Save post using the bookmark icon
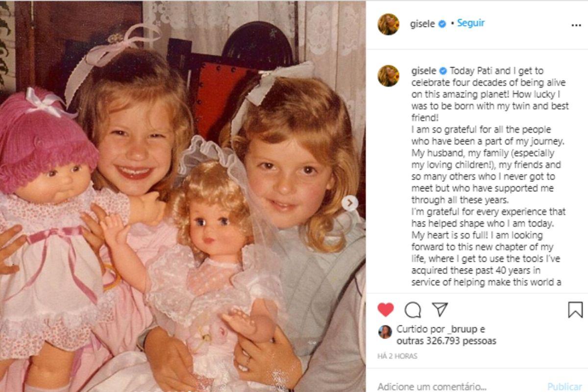The image size is (588, 392). point(575,310)
